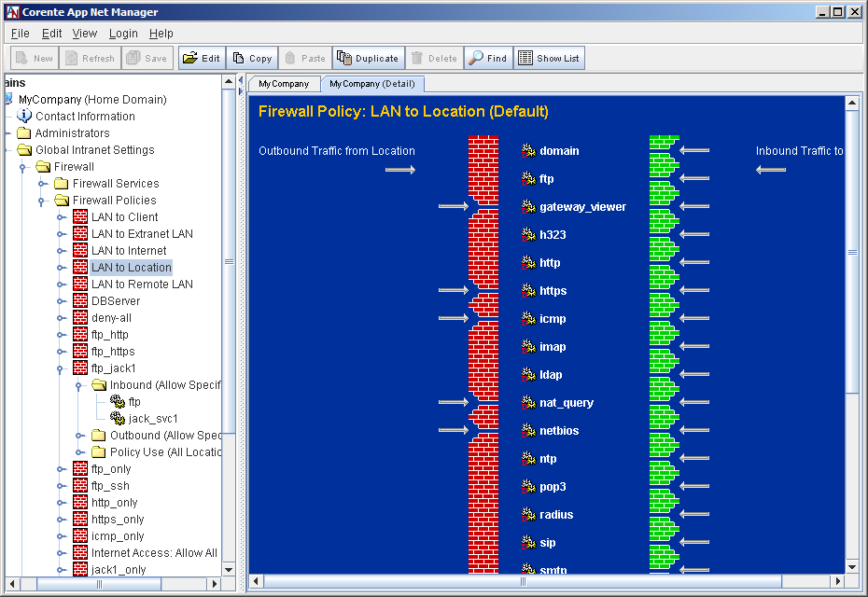Click the detail pane horizontal scroll right arrow
Image resolution: width=868 pixels, height=597 pixels.
tap(838, 581)
